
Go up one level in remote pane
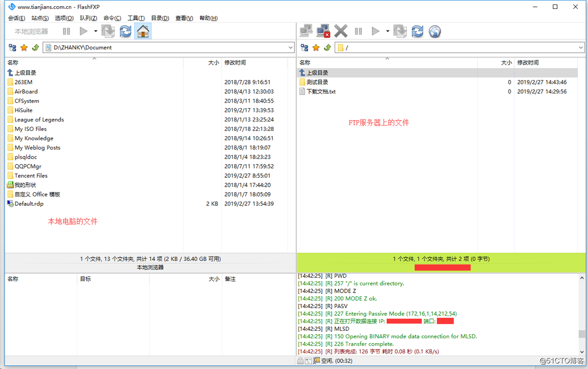pos(327,47)
